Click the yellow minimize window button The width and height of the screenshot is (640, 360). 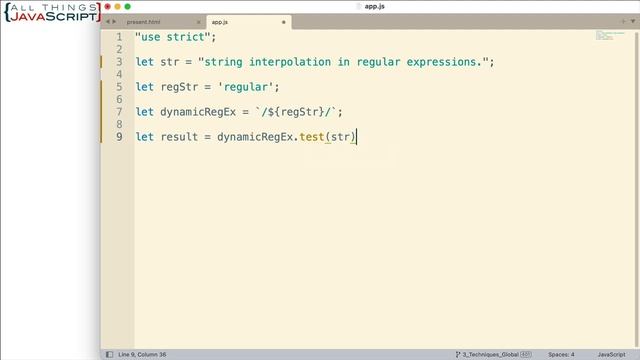(118, 7)
